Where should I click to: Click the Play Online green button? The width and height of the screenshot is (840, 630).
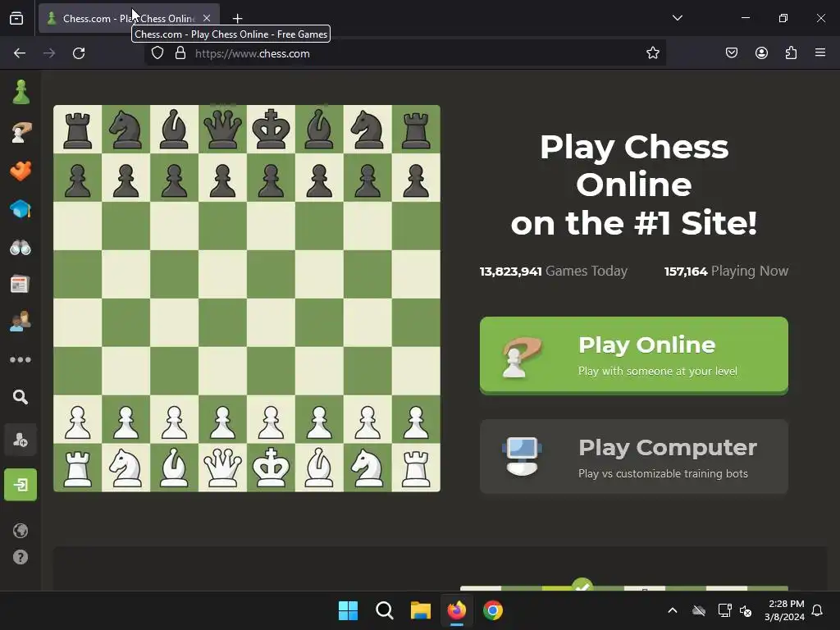coord(634,355)
